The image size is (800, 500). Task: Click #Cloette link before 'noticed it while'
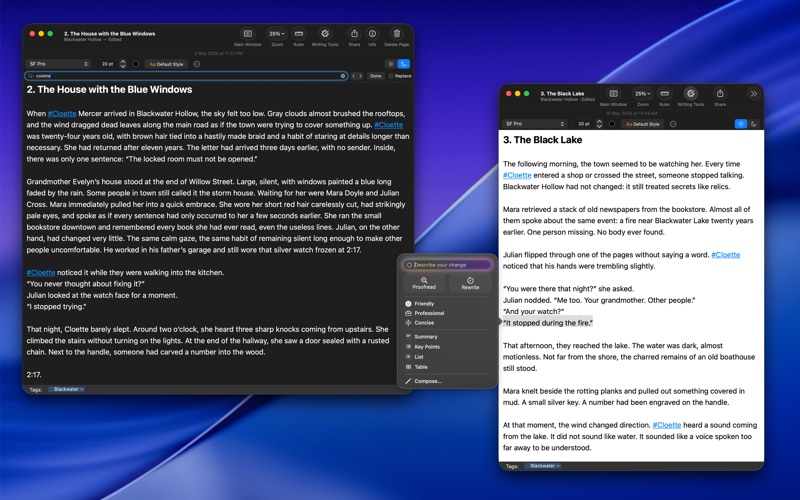tap(41, 272)
